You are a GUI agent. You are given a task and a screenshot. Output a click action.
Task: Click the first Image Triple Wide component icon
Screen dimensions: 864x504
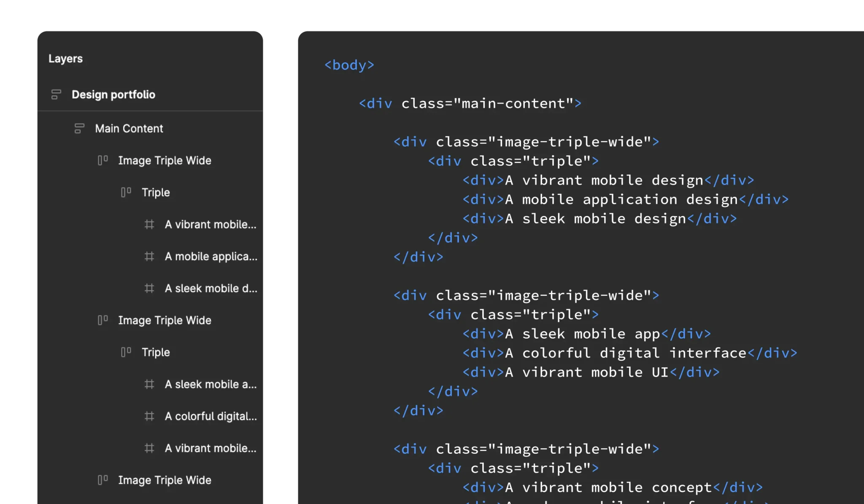103,159
